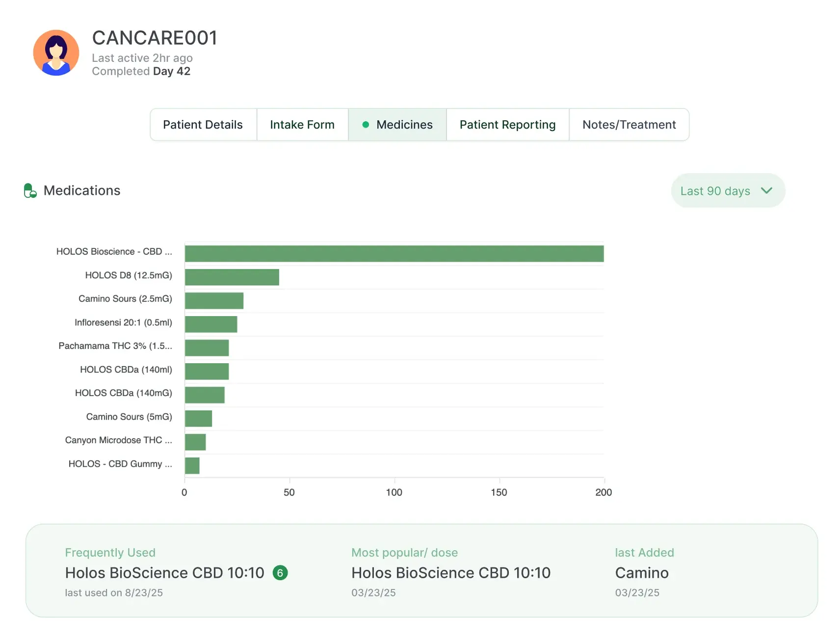Click the 03/23/25 date under Most popular

373,593
